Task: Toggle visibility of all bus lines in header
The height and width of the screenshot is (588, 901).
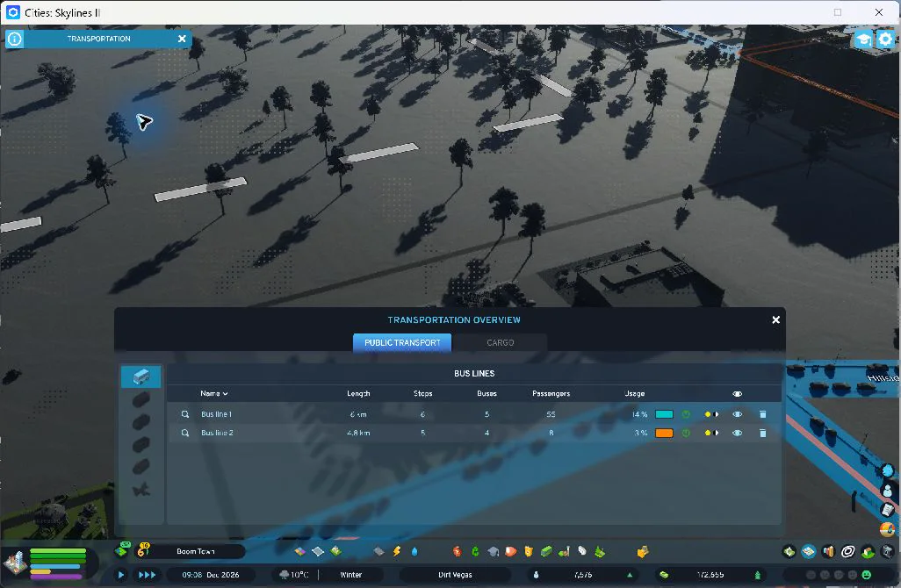Action: [738, 394]
